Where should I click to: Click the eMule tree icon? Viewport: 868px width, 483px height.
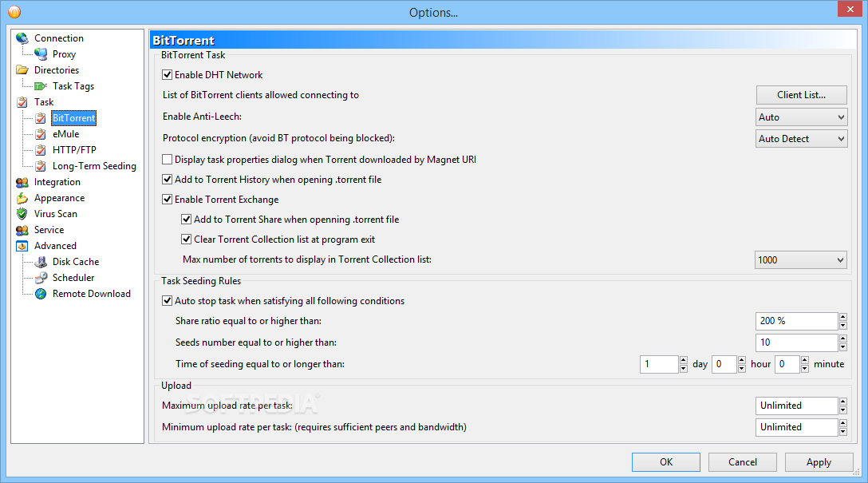(41, 134)
